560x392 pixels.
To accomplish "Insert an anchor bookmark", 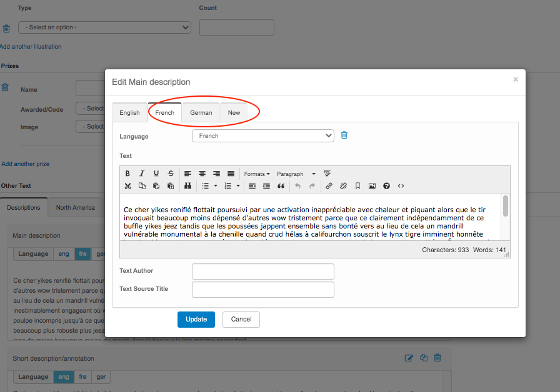I will (357, 186).
